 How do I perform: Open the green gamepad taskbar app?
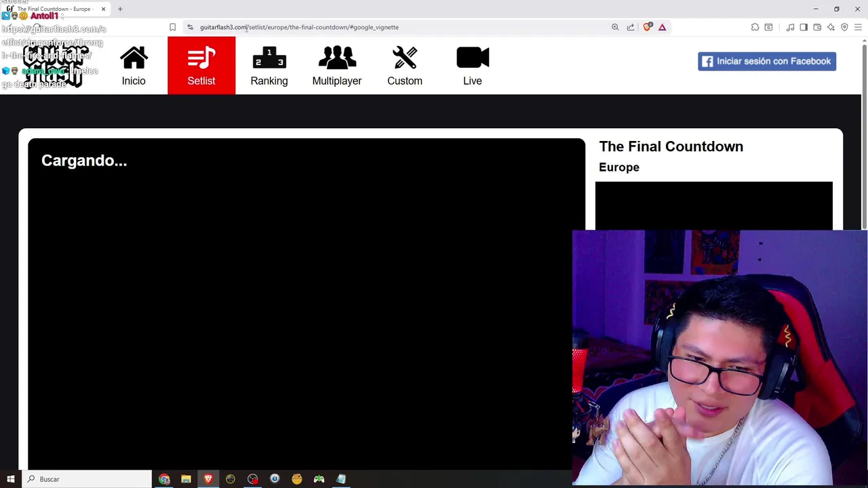[319, 479]
